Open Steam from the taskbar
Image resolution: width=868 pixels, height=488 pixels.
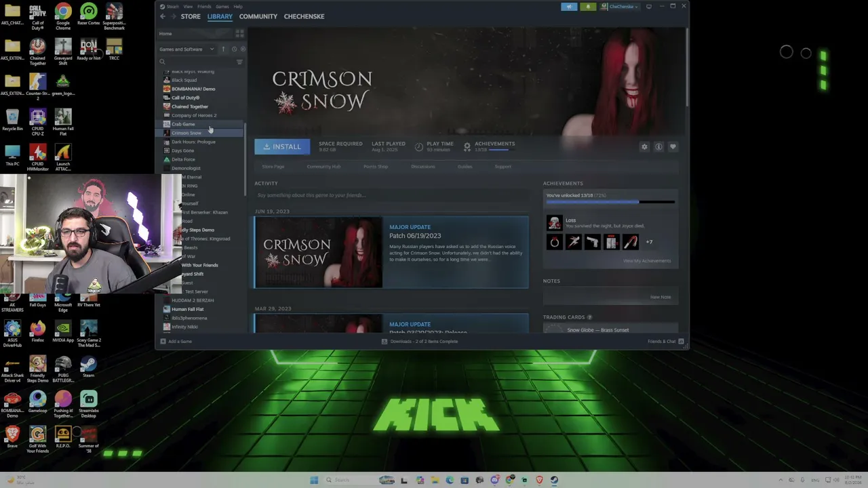(x=554, y=480)
